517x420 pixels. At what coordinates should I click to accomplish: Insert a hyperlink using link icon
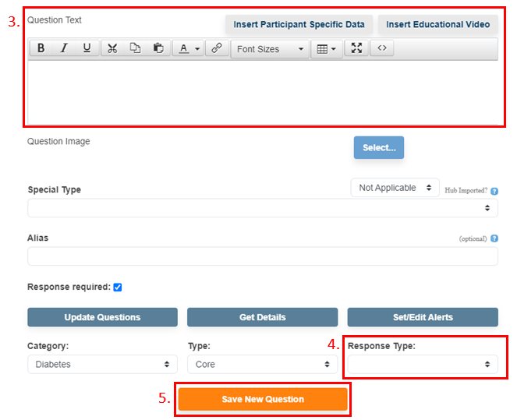[217, 48]
